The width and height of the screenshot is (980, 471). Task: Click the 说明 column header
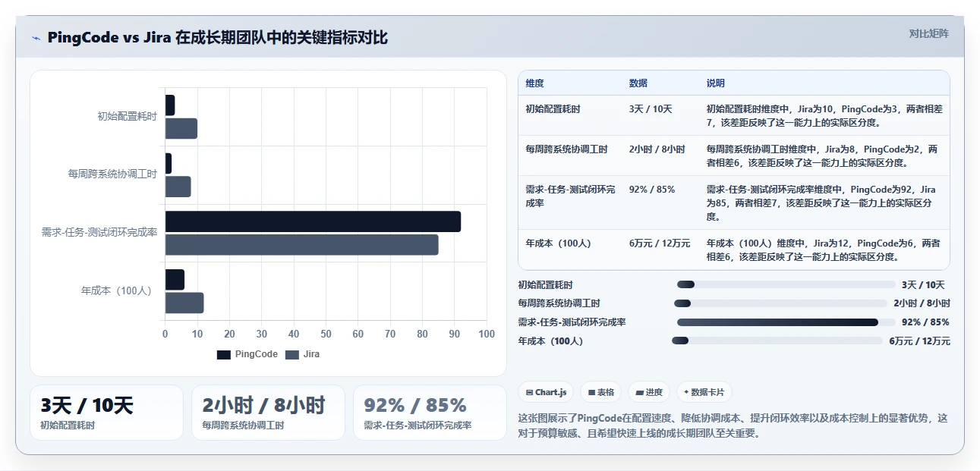(716, 83)
